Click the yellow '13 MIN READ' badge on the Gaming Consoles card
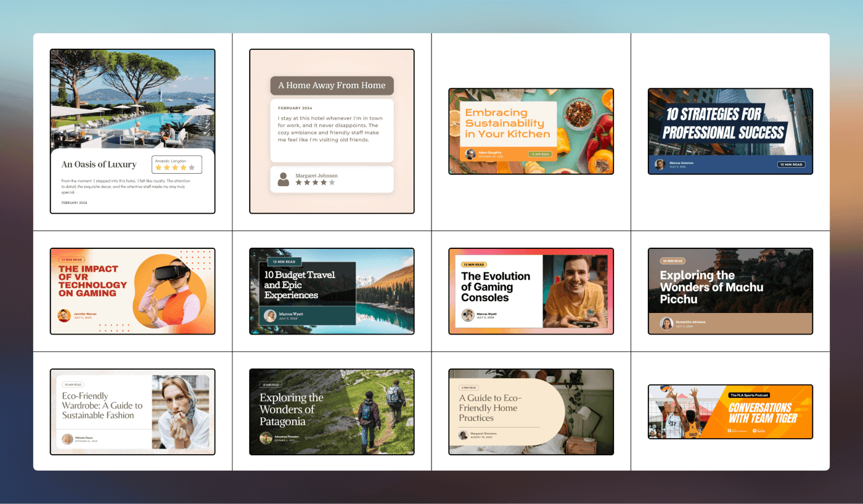This screenshot has height=504, width=863. coord(474,264)
